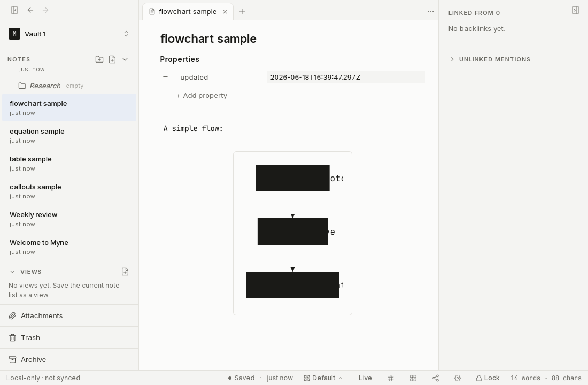Toggle Live preview mode
Image resolution: width=588 pixels, height=385 pixels.
[365, 378]
